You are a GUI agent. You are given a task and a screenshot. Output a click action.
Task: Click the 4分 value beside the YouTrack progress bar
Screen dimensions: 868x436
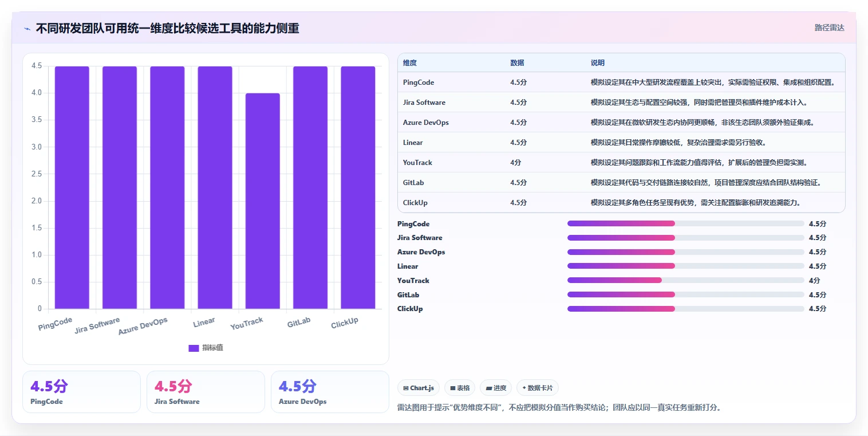814,281
